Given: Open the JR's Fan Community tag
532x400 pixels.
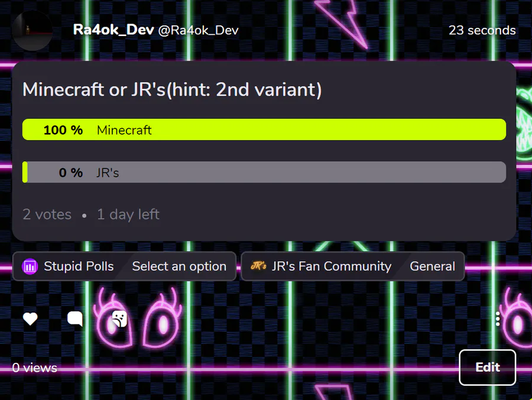Looking at the screenshot, I should [321, 266].
